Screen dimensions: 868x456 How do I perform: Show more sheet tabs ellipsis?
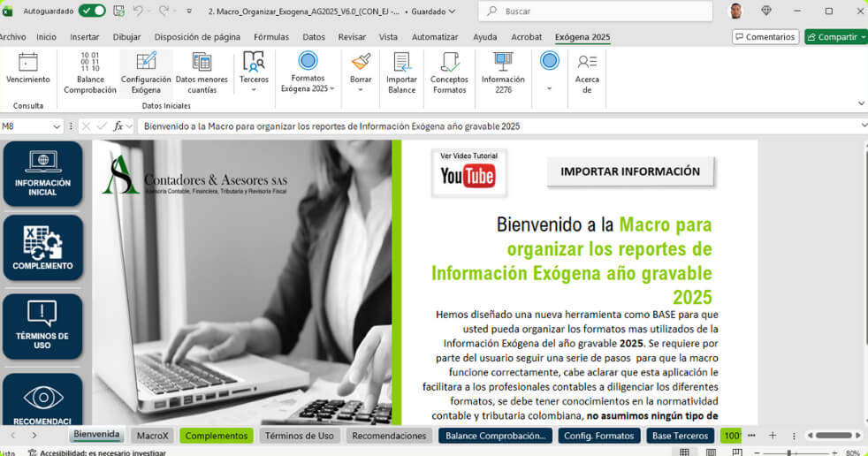751,436
